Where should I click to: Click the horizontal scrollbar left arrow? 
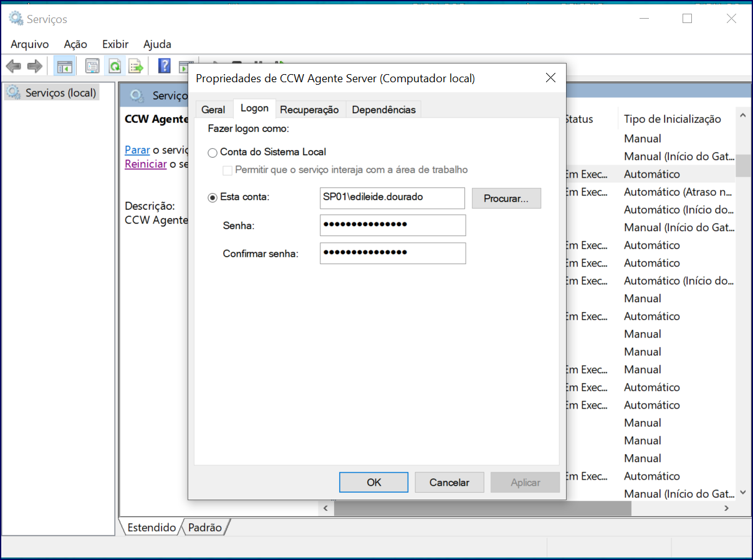point(324,508)
